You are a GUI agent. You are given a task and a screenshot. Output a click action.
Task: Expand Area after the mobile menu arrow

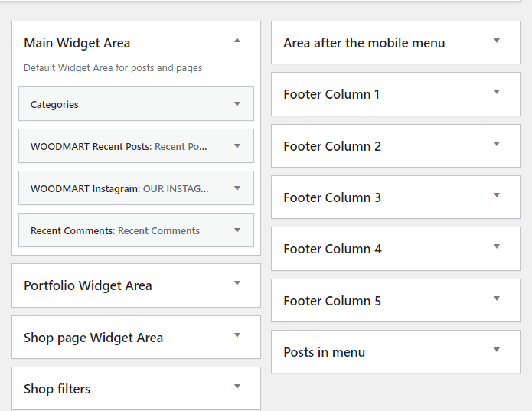click(x=497, y=41)
